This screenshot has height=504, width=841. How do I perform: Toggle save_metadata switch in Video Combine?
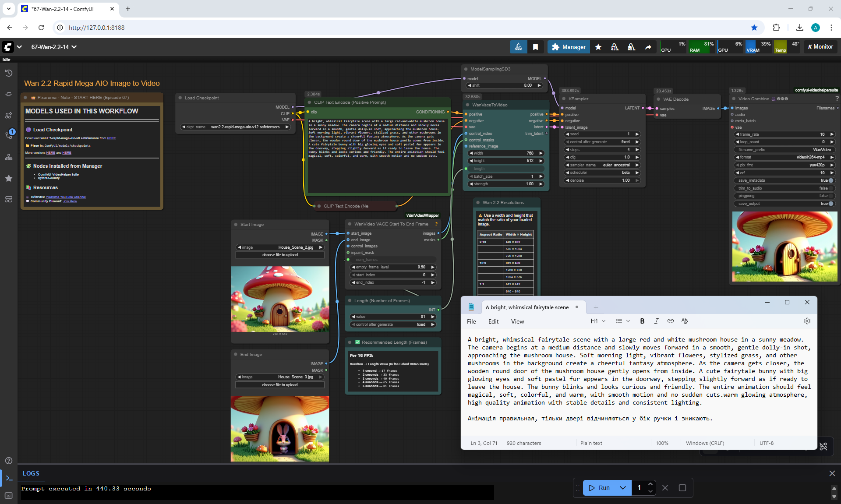pos(830,180)
